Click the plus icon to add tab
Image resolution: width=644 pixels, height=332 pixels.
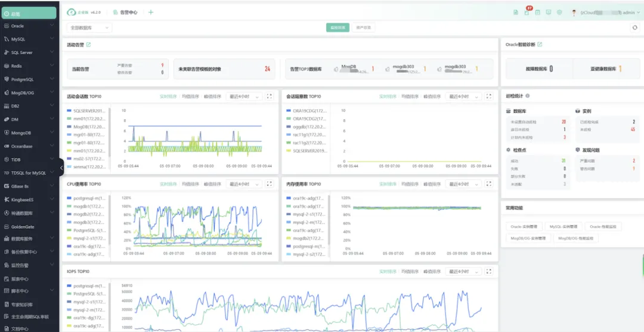[151, 12]
